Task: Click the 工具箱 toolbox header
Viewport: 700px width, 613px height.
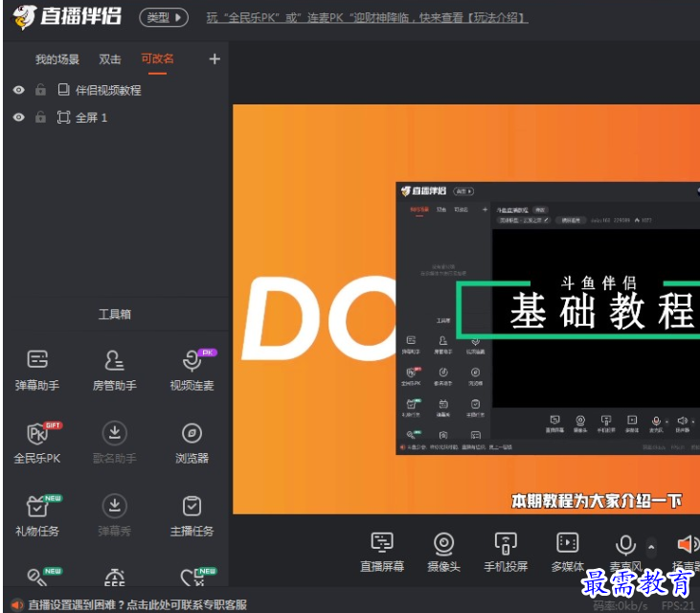Action: [115, 314]
